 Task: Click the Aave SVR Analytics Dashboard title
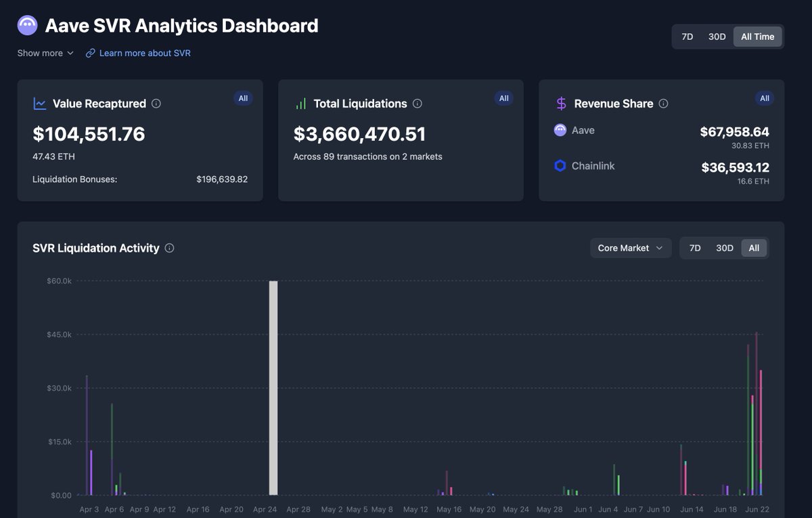coord(181,26)
